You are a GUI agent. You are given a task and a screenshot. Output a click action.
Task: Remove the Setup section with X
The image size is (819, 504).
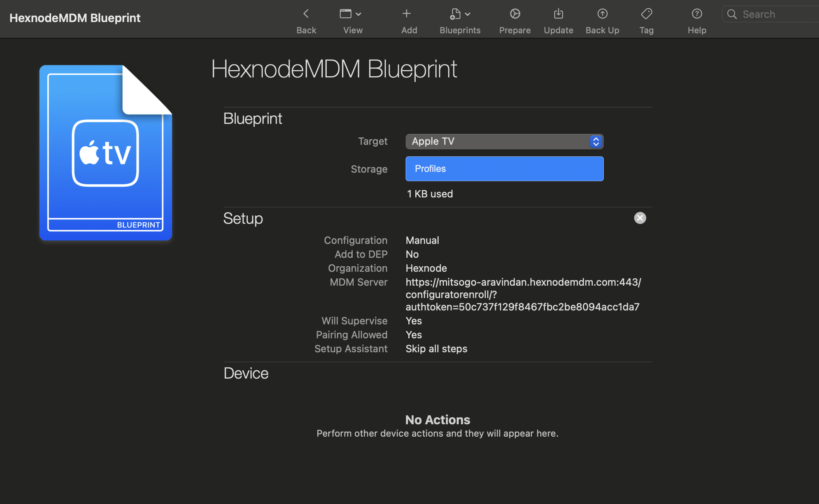pyautogui.click(x=640, y=218)
